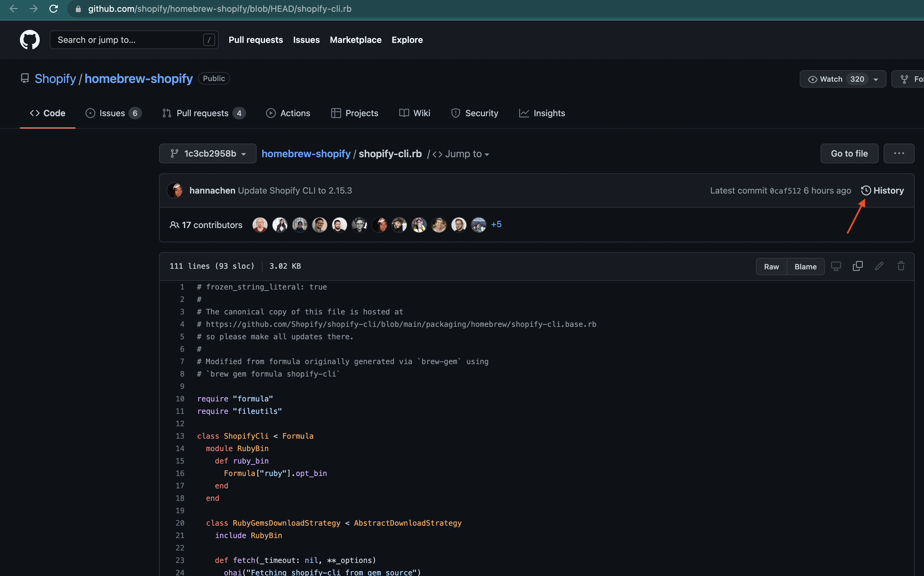Viewport: 924px width, 576px height.
Task: Click the GitHub logo to go home
Action: [x=30, y=40]
